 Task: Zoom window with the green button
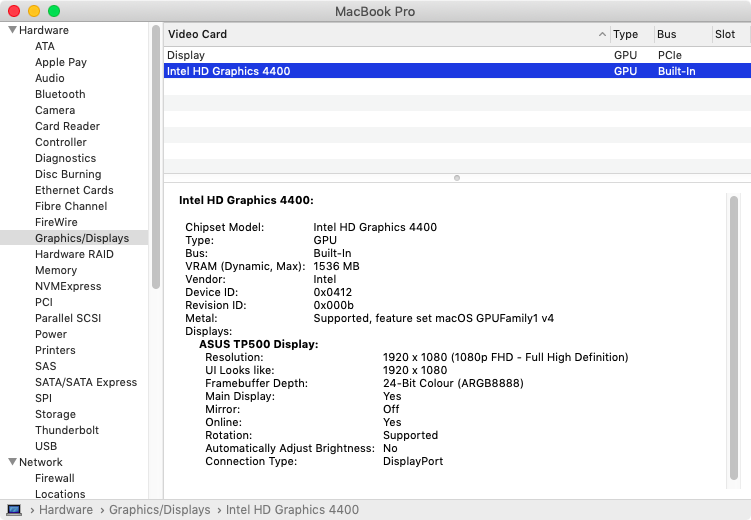pos(54,11)
